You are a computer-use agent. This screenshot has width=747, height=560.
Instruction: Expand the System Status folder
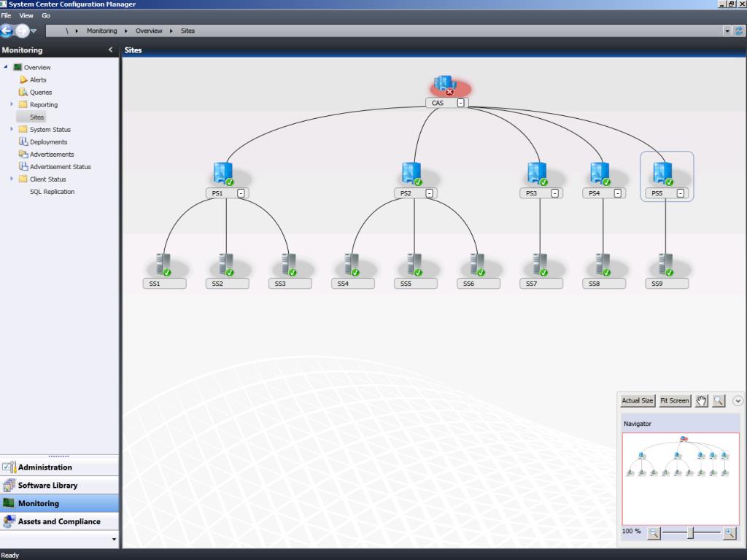pos(12,129)
